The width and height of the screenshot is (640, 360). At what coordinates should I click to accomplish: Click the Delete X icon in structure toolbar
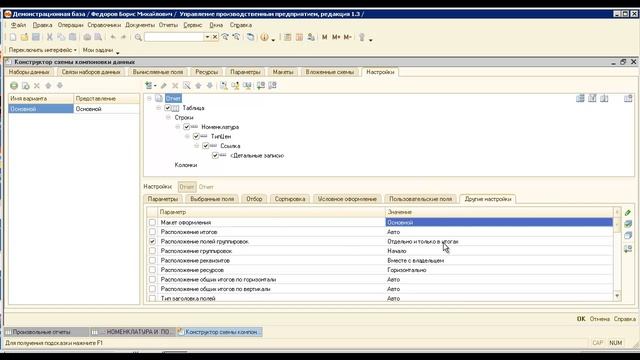[175, 85]
